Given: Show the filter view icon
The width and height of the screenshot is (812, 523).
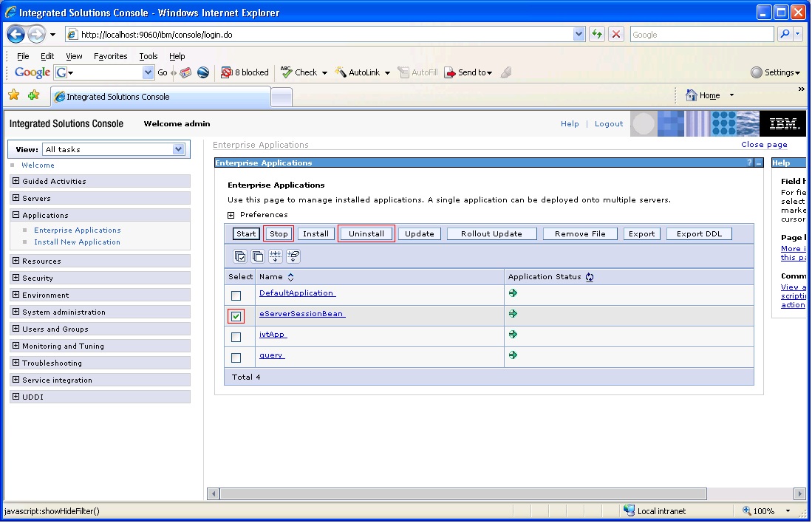Looking at the screenshot, I should pyautogui.click(x=275, y=256).
